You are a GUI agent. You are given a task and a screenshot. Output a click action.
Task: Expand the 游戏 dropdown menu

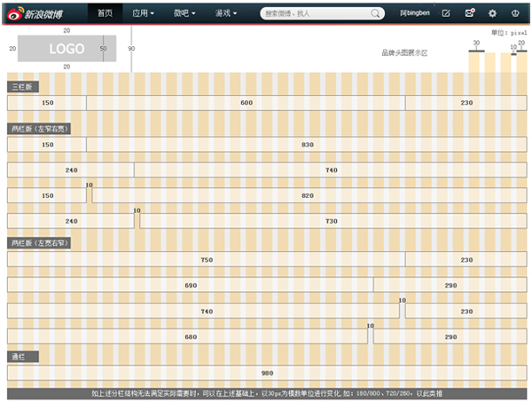tap(225, 13)
